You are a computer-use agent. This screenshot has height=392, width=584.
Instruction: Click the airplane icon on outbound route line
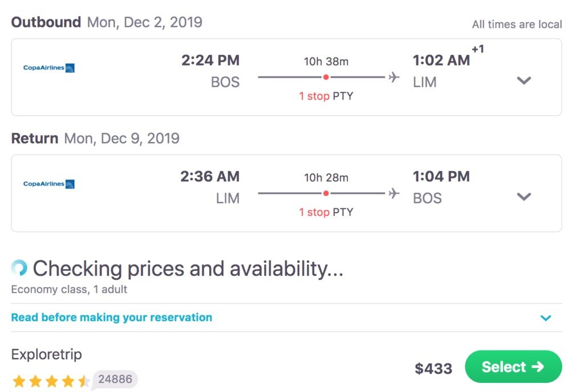pos(394,77)
